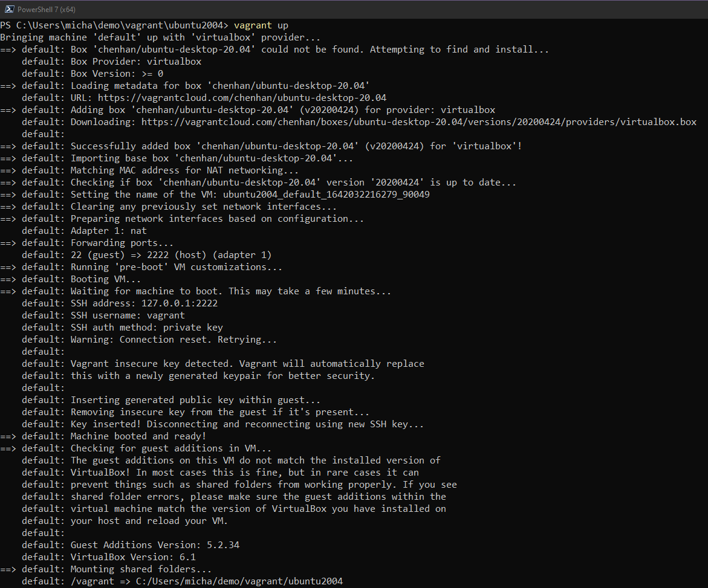The height and width of the screenshot is (588, 708).
Task: Click the 'PowerShell 7 (x64)' window title
Action: (47, 9)
